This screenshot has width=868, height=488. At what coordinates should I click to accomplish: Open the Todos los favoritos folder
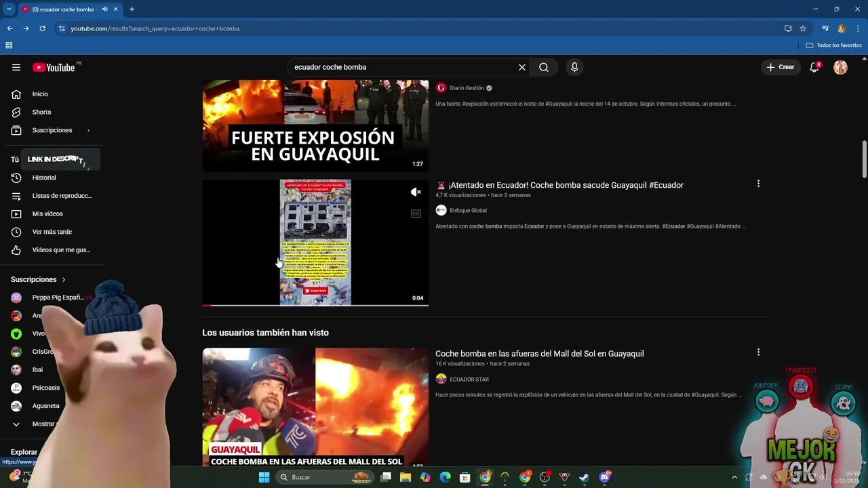tap(834, 45)
